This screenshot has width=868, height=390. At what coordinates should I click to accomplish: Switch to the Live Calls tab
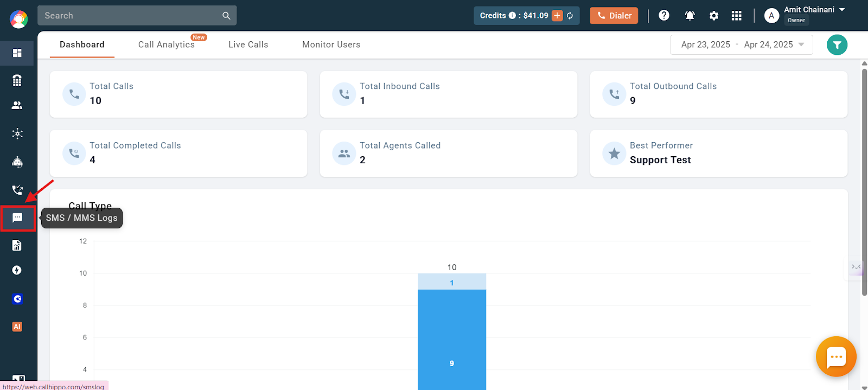pyautogui.click(x=248, y=44)
